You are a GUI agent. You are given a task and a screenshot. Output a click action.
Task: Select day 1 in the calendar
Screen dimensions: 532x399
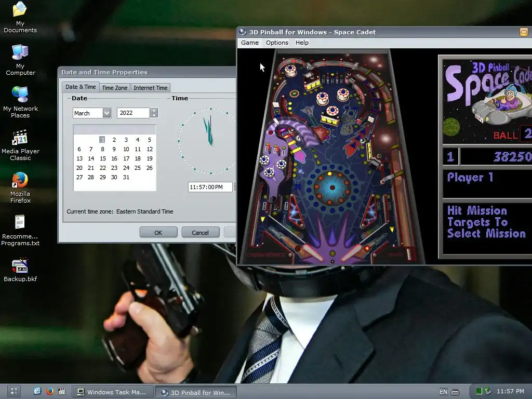[102, 139]
